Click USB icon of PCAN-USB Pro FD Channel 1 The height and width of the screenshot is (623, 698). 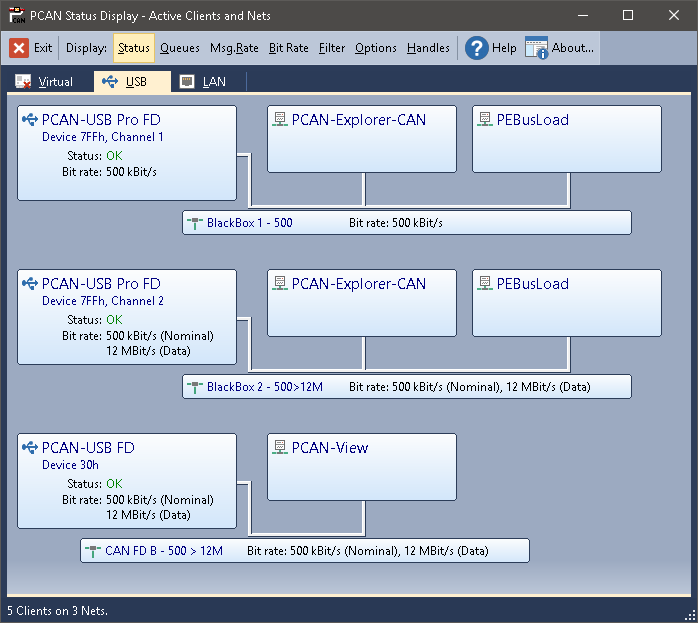29,120
